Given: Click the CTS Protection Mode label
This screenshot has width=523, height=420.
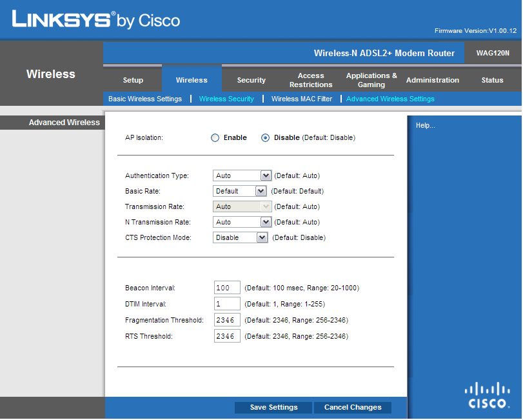Looking at the screenshot, I should coord(158,237).
